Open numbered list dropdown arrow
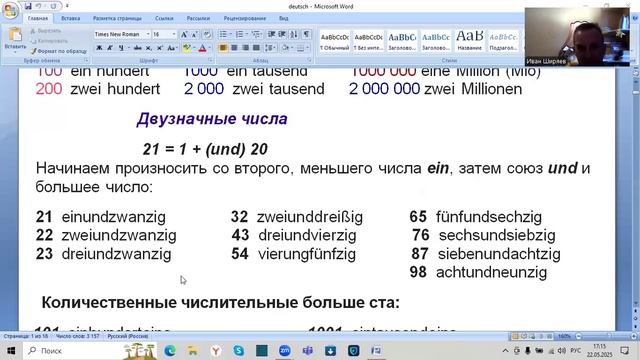Viewport: 640px width, 360px height. pos(247,34)
